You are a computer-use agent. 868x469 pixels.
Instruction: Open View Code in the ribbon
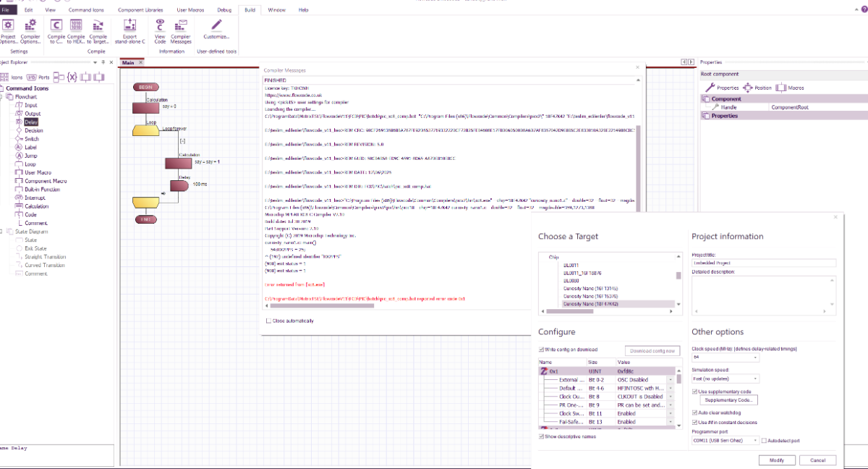tap(160, 30)
